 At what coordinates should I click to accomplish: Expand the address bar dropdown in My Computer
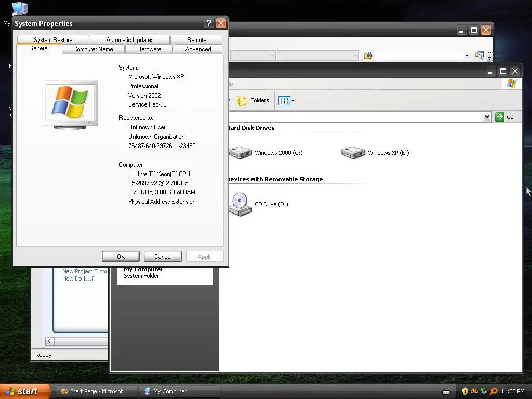pyautogui.click(x=487, y=117)
